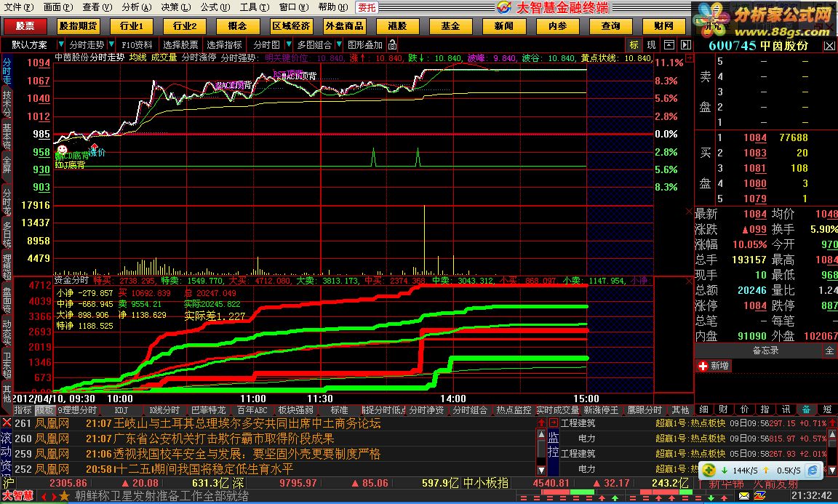Screen dimensions: 838x504
Task: Switch to the 指标 bottom tab
Action: tap(23, 410)
